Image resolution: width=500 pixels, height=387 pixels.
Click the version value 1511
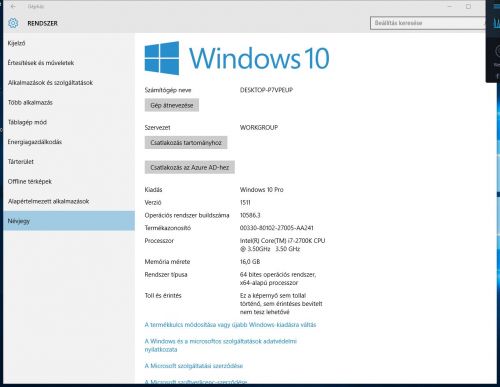tap(245, 202)
